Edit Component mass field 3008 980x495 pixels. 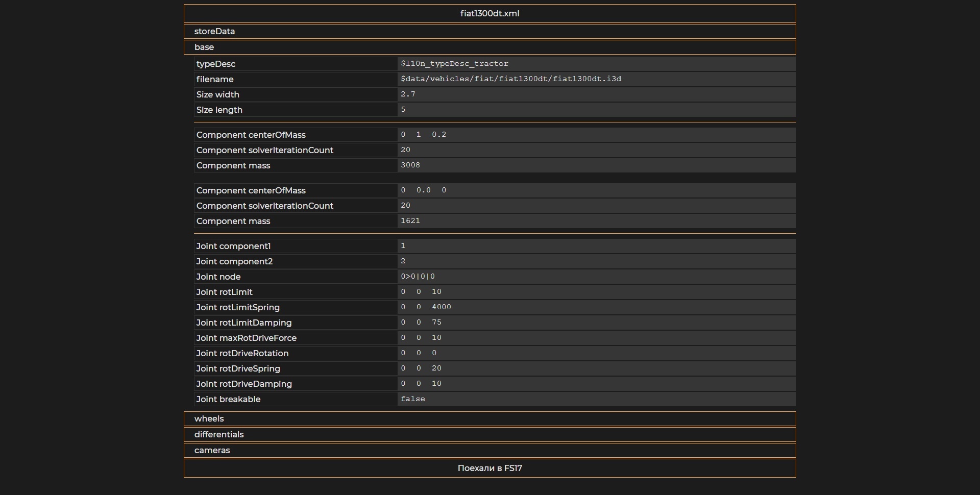coord(597,165)
